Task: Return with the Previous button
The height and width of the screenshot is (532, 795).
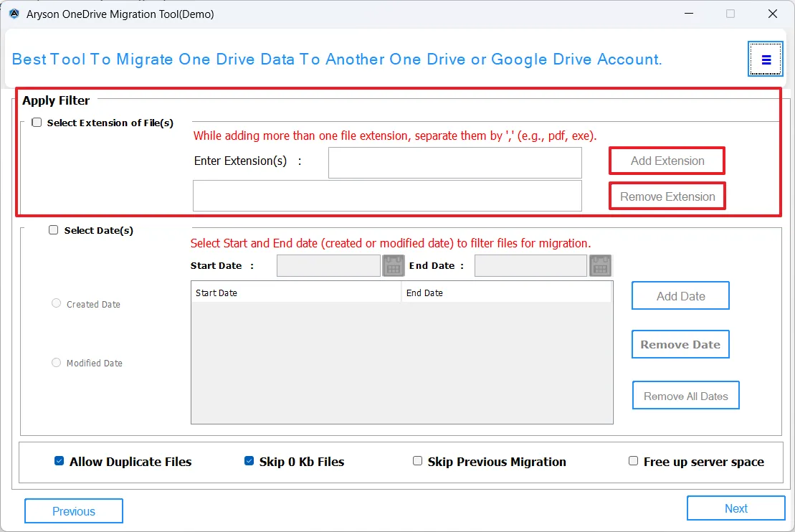Action: pyautogui.click(x=74, y=511)
